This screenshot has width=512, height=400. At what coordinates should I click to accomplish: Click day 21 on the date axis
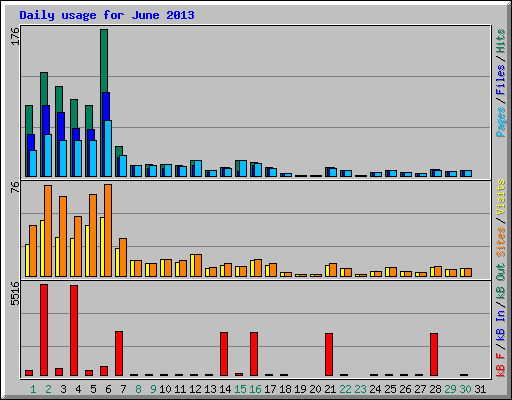click(330, 389)
